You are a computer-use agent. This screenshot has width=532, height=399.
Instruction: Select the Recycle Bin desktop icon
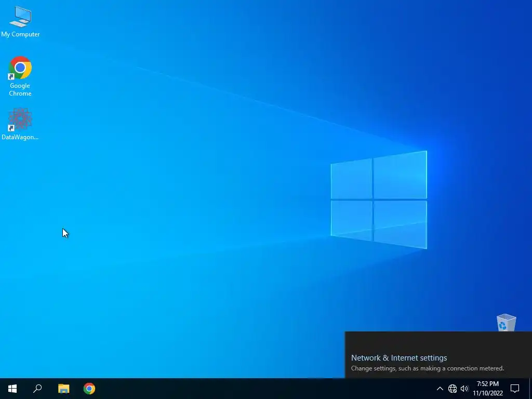506,322
